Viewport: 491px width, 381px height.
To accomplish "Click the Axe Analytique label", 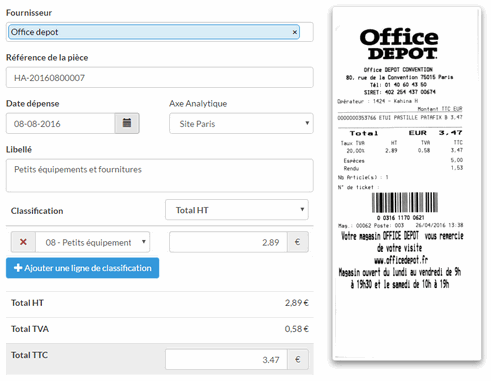I will pos(198,104).
